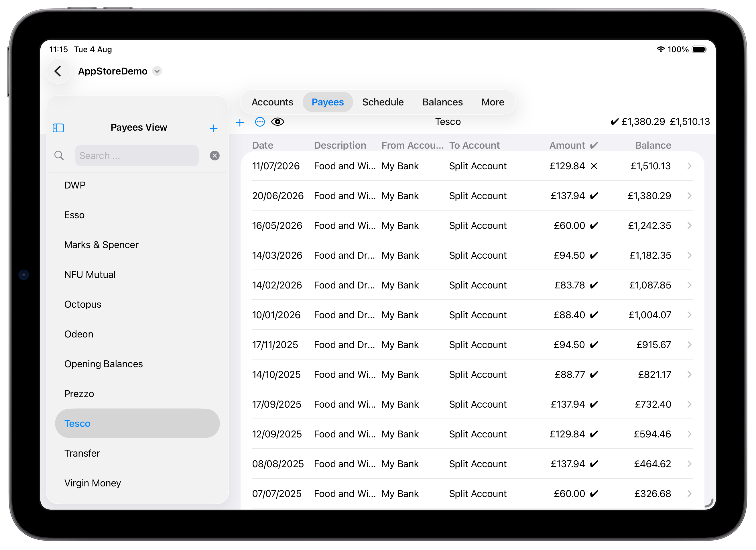Toggle cleared check on 20/06/2026 transaction

tap(594, 196)
